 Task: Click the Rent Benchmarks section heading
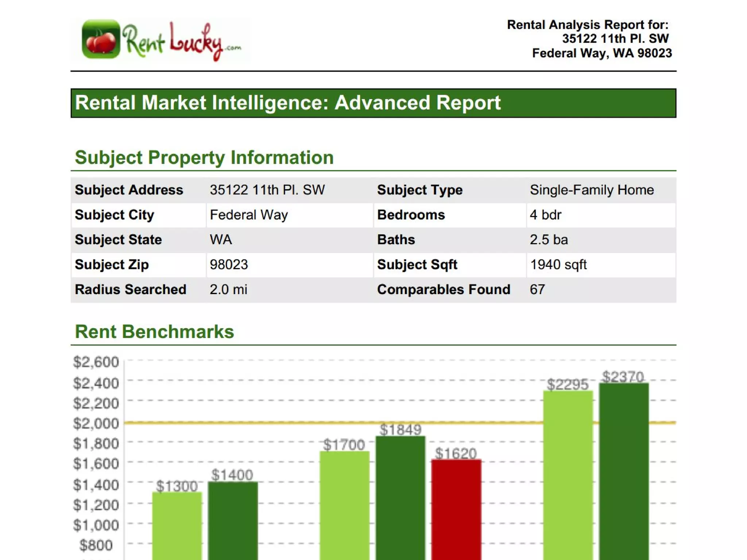(x=154, y=332)
